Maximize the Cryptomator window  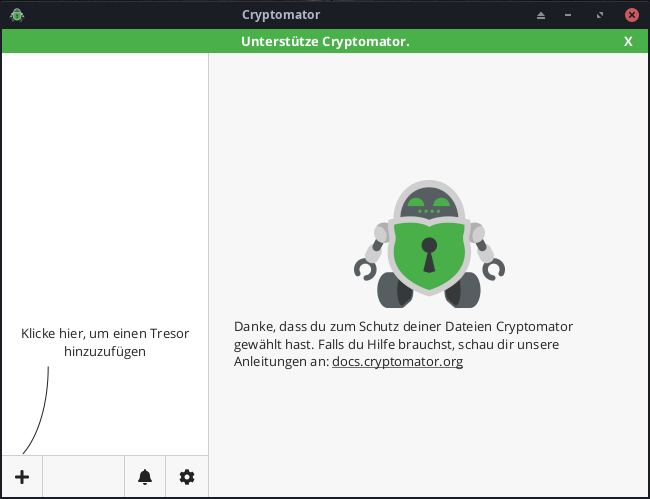600,15
